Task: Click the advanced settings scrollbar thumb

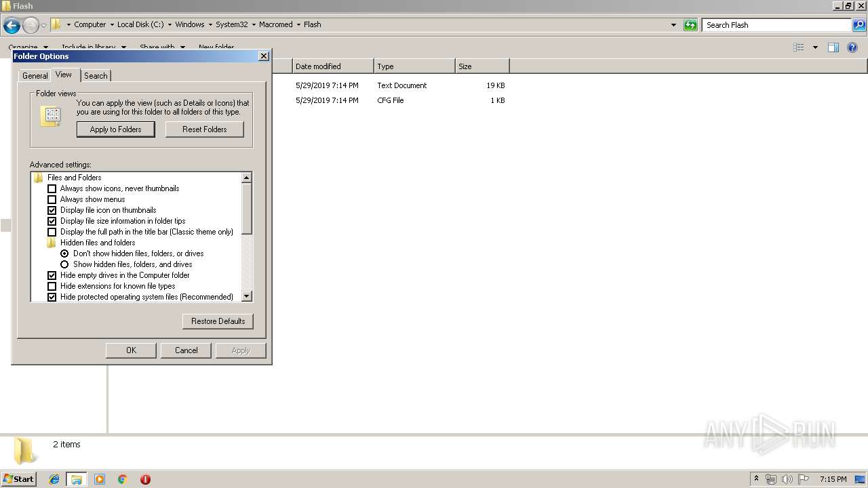Action: coord(247,209)
